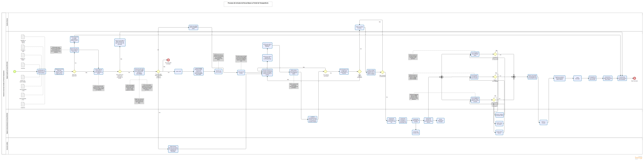
Task: Click the 'Órgão confirma viabilidade?' gateway diamond
Action: tap(359, 72)
